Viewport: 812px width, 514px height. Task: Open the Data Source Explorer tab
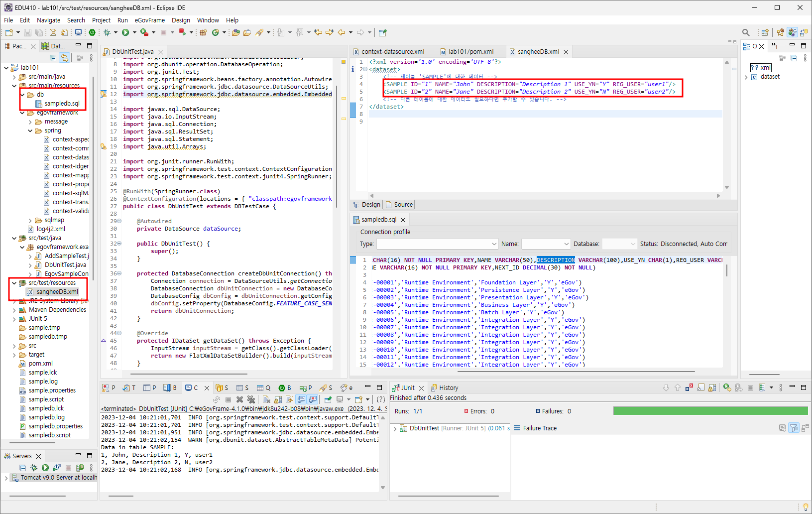54,46
